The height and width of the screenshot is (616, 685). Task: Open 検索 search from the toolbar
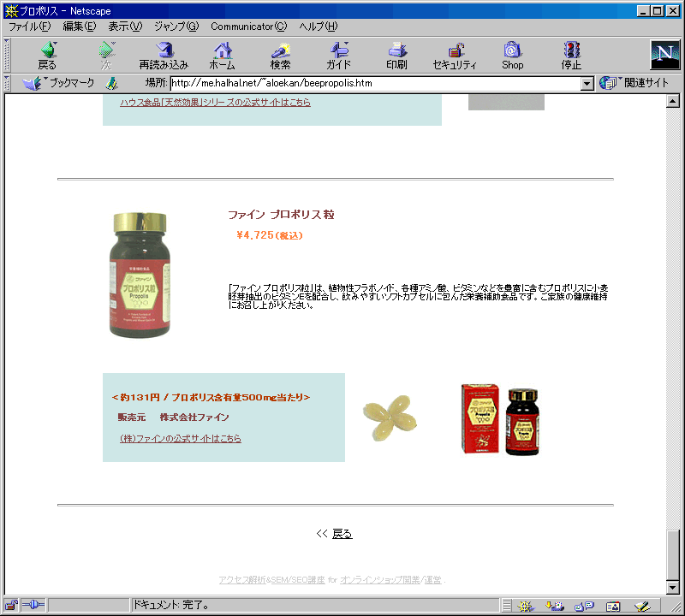click(281, 56)
